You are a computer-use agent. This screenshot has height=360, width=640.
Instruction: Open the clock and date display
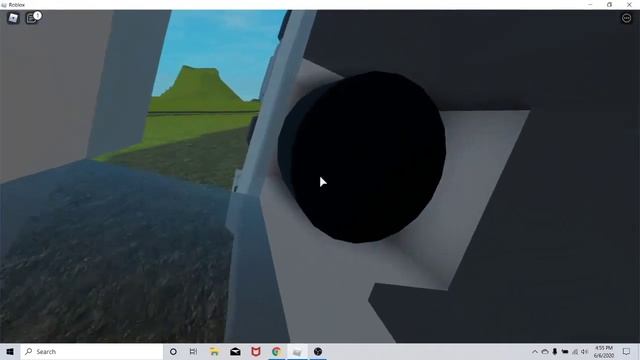pos(604,351)
